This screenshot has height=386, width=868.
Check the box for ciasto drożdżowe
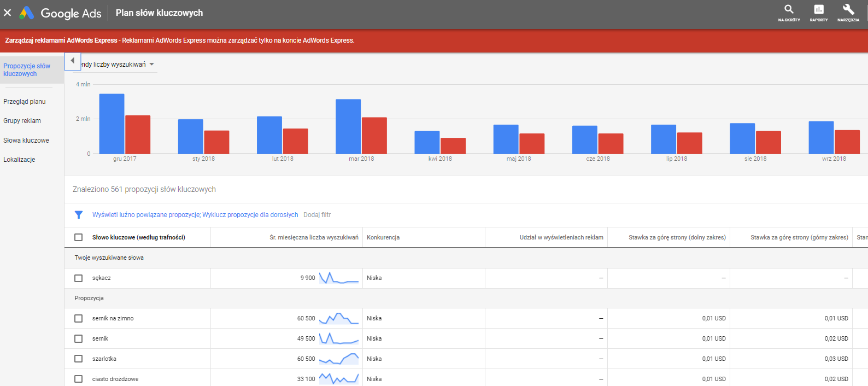click(x=79, y=379)
